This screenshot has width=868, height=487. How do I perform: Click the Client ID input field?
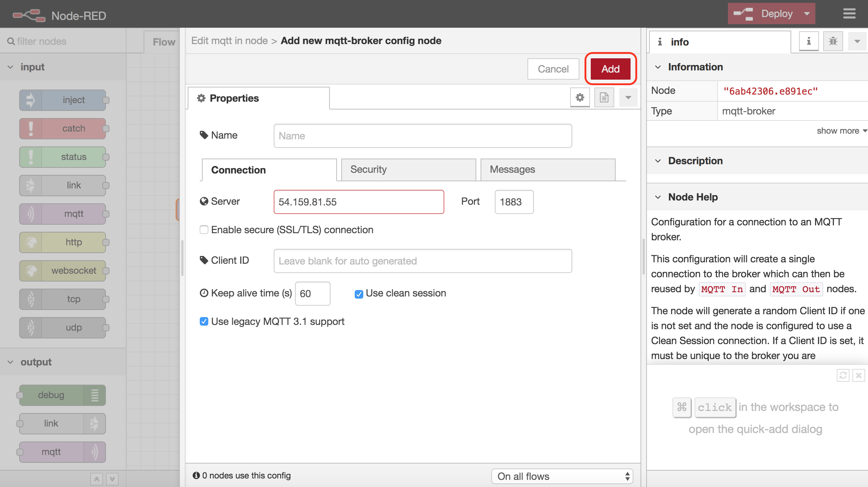423,261
